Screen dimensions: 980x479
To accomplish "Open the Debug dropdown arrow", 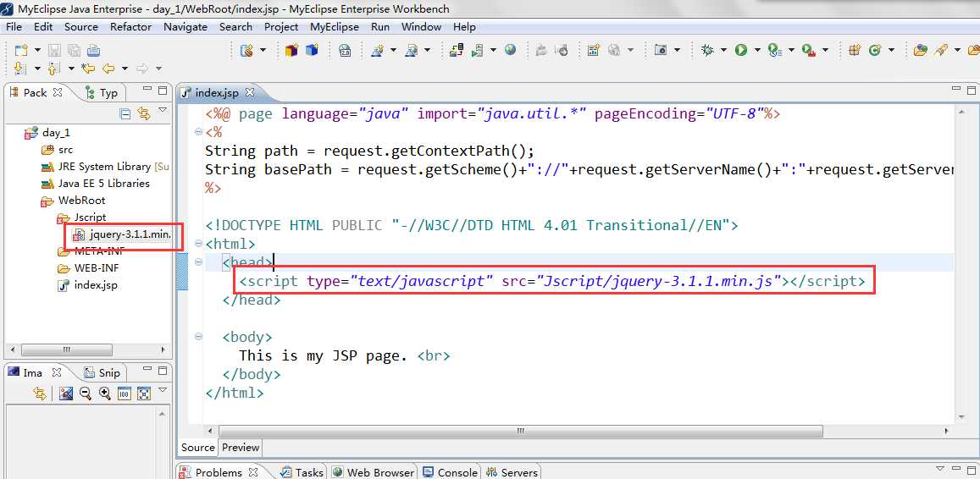I will [x=723, y=51].
